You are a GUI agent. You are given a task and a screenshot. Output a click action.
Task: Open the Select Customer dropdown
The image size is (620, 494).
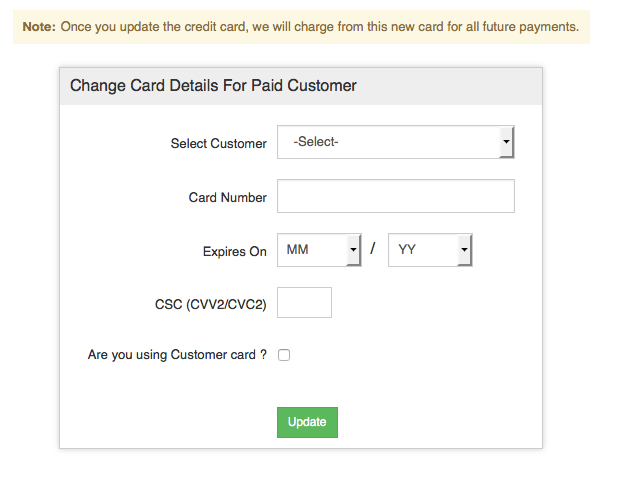click(x=395, y=142)
